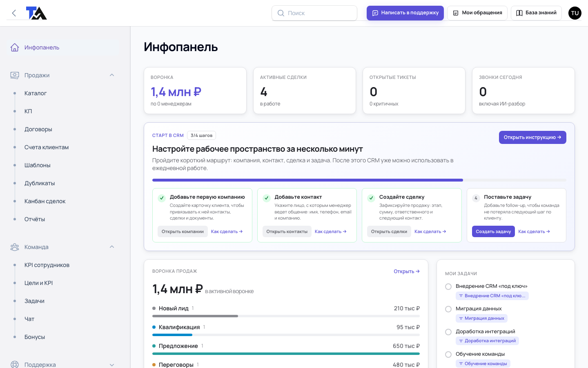This screenshot has height=368, width=588.
Task: Open Задачи in sidebar
Action: 34,301
